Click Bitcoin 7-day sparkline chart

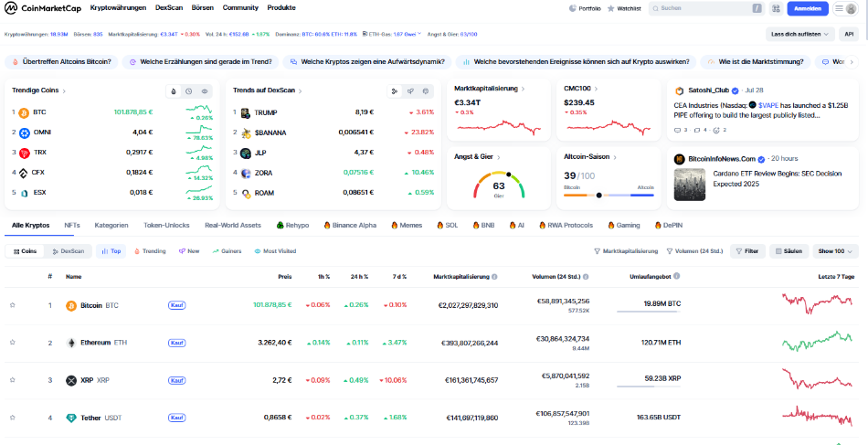pyautogui.click(x=817, y=304)
